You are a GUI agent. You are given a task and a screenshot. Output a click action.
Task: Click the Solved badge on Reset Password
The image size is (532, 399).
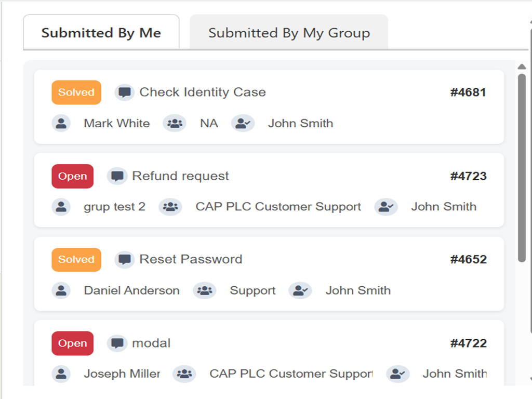click(x=76, y=260)
